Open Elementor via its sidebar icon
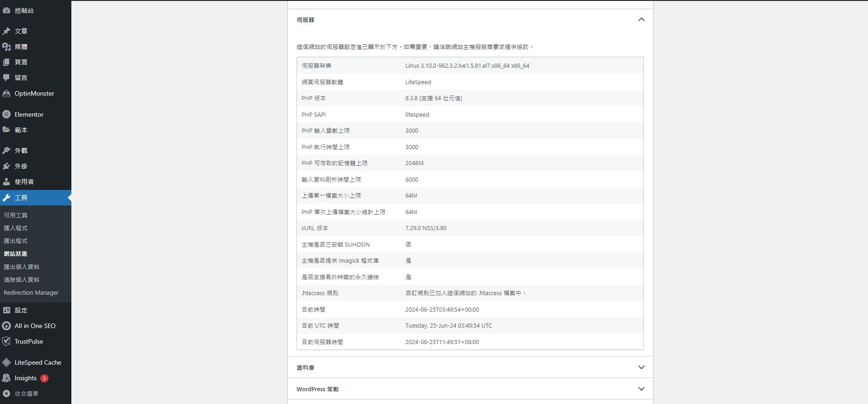This screenshot has height=404, width=868. (6, 114)
